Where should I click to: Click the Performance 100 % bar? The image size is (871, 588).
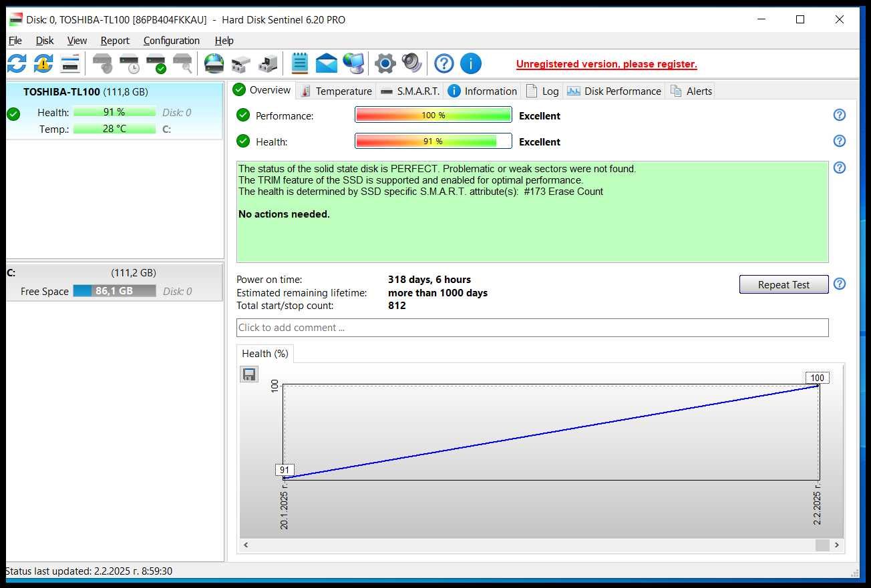tap(433, 115)
